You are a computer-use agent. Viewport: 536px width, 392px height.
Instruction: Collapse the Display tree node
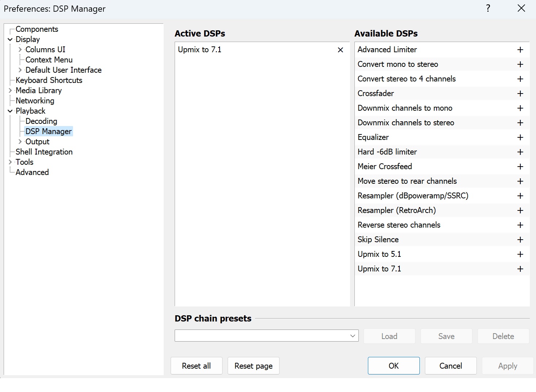(10, 39)
